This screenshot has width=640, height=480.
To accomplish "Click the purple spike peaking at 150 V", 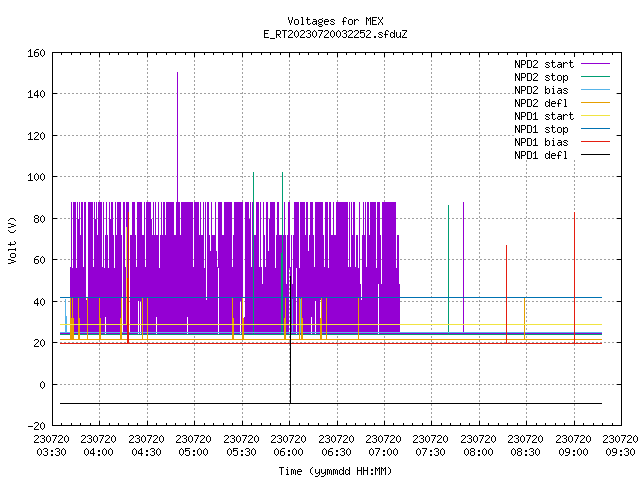I will tap(178, 137).
